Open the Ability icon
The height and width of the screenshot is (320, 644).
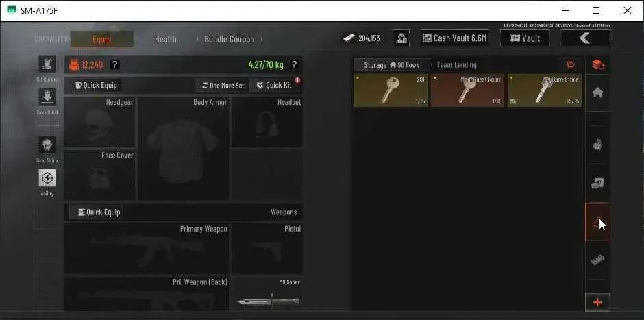47,178
